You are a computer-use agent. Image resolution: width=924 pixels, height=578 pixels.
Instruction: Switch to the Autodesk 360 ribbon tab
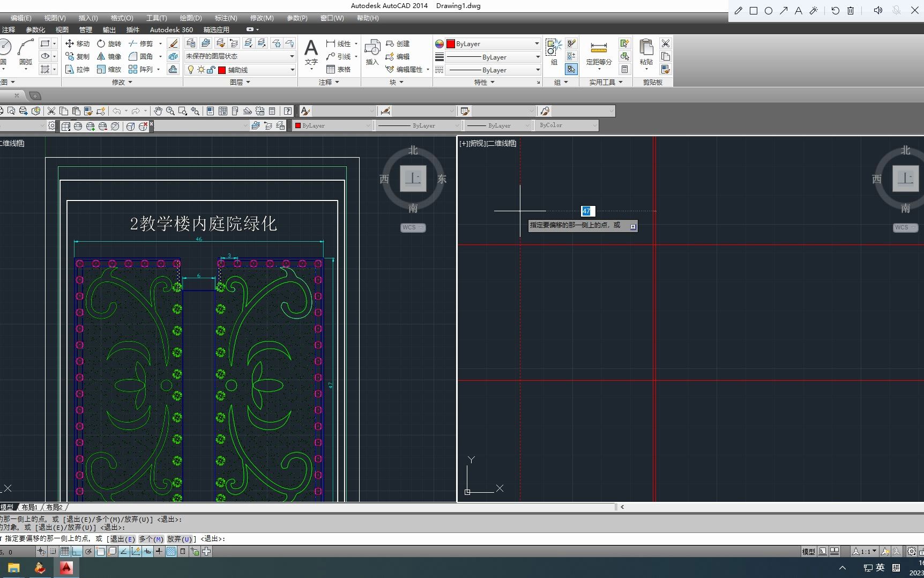(x=171, y=29)
